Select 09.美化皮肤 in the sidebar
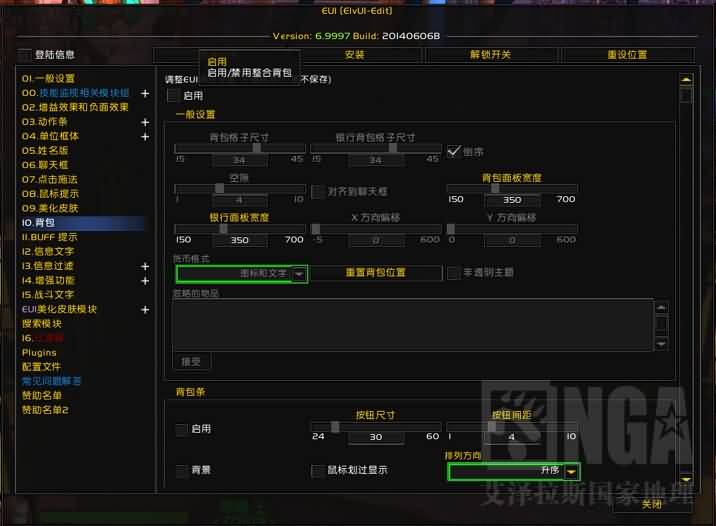The height and width of the screenshot is (526, 716). click(50, 208)
